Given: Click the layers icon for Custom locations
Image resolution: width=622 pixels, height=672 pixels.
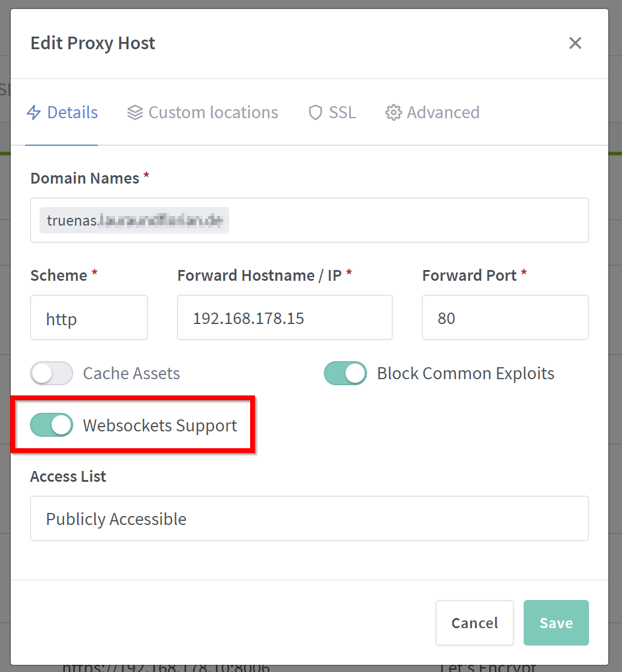Looking at the screenshot, I should 135,113.
